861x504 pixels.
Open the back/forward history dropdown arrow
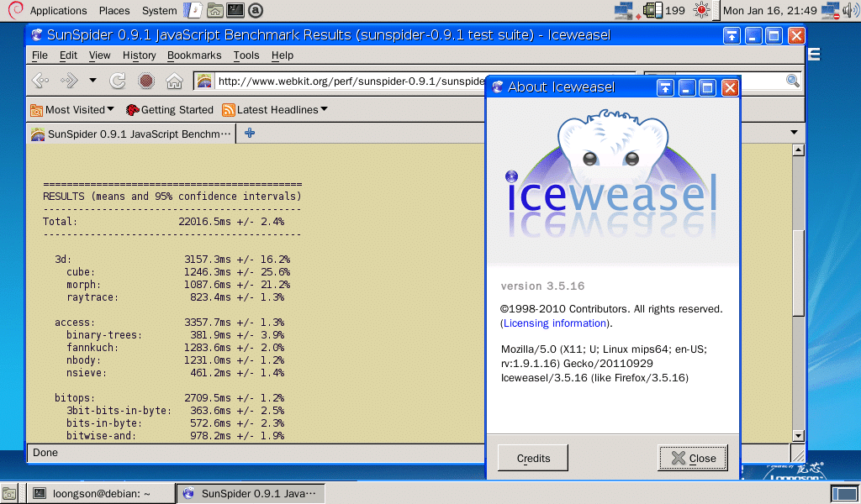coord(92,81)
